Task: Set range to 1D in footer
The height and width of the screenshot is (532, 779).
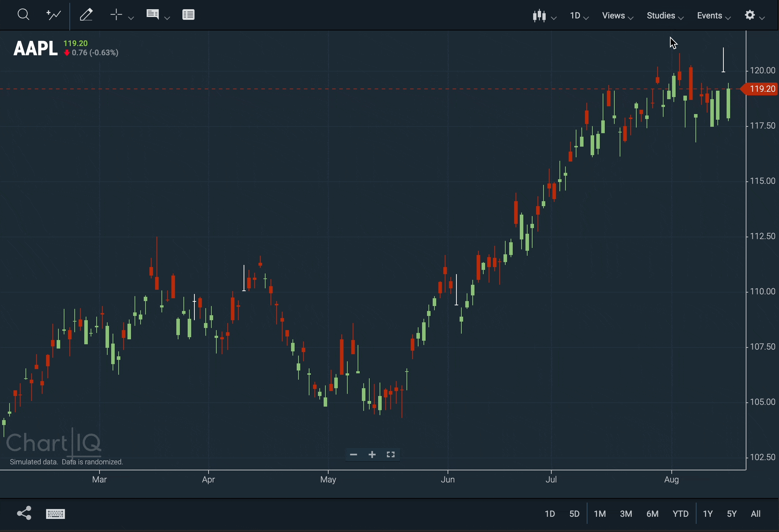Action: tap(550, 514)
